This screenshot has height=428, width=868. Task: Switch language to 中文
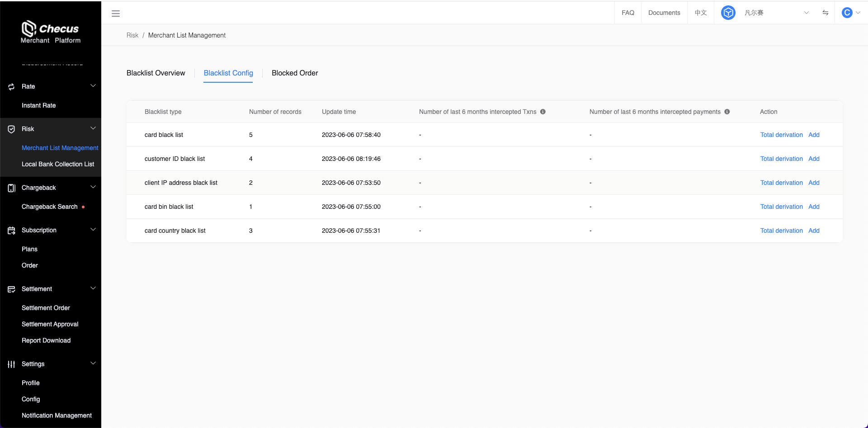click(700, 13)
